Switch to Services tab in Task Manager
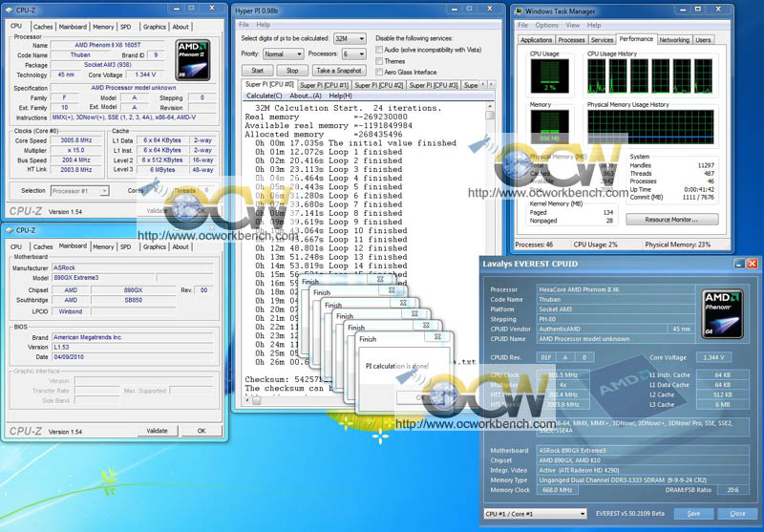Image resolution: width=764 pixels, height=532 pixels. pyautogui.click(x=602, y=40)
